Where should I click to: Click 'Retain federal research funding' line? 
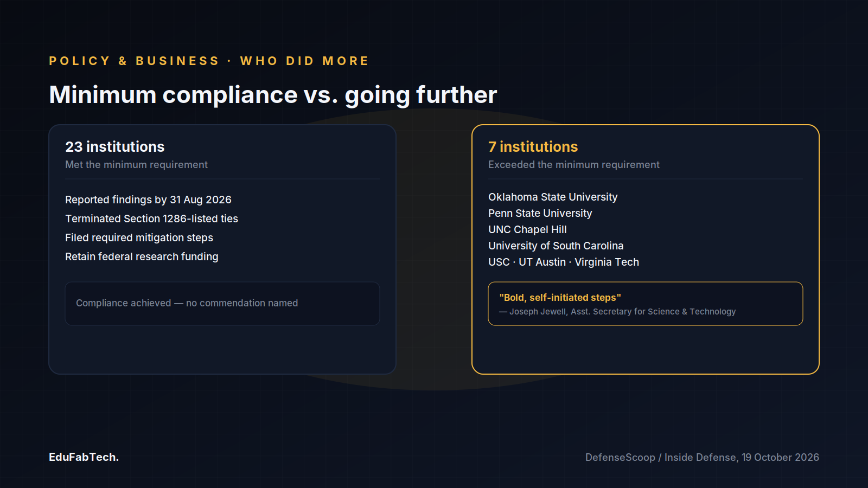[x=142, y=256]
